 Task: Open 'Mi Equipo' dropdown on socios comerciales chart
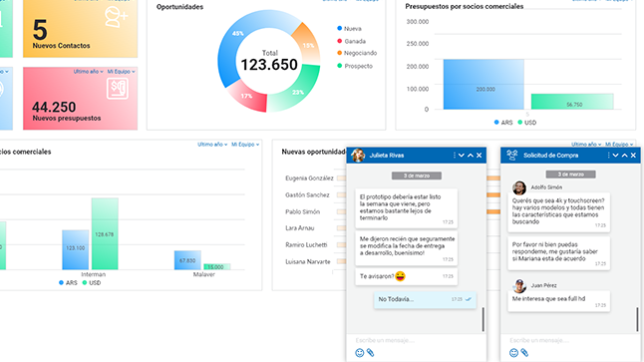pos(245,145)
